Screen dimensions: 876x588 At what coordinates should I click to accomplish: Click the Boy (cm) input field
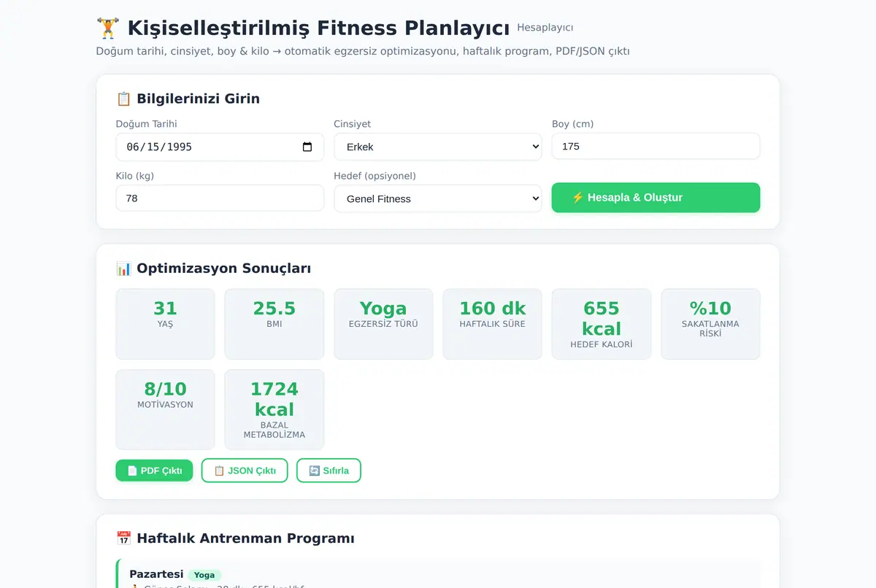(x=656, y=146)
